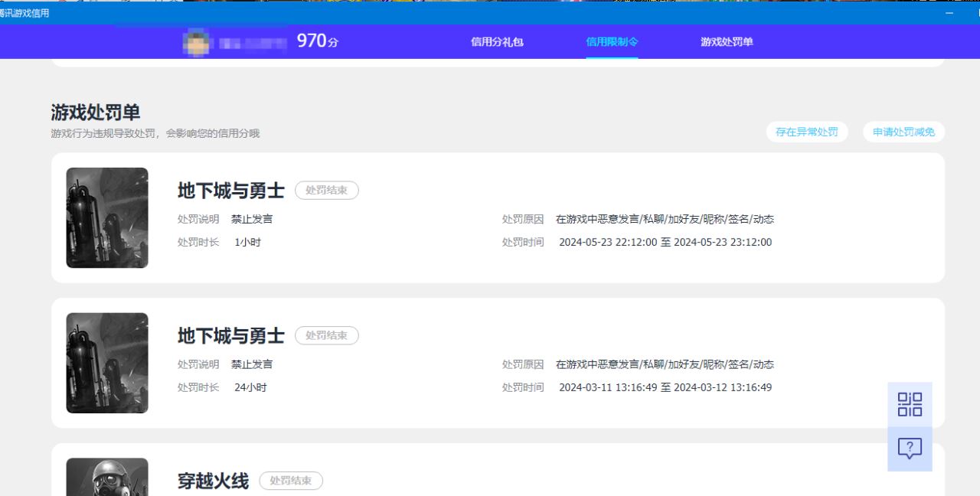Click the blurred user avatar
Viewport: 980px width, 496px height.
(197, 42)
